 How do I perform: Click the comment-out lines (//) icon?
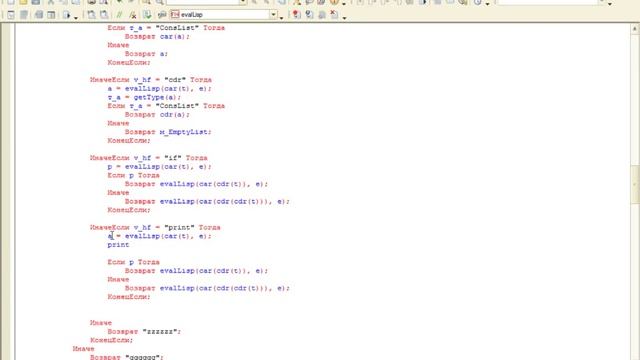(x=120, y=15)
